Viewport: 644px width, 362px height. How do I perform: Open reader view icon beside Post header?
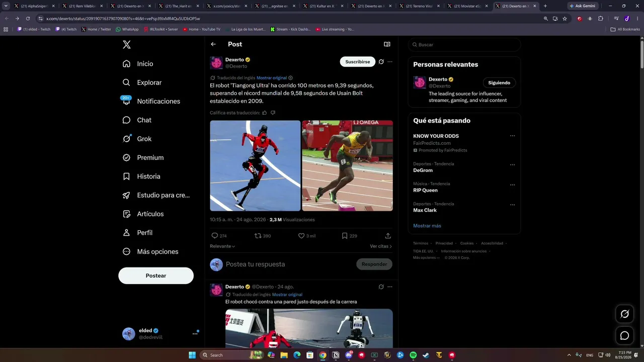tap(387, 44)
